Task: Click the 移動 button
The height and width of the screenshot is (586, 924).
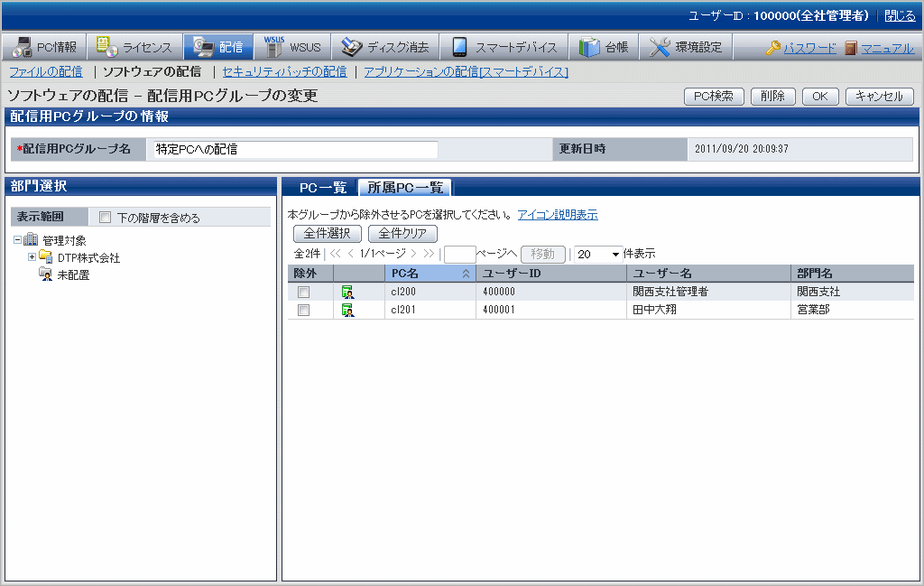Action: (542, 254)
